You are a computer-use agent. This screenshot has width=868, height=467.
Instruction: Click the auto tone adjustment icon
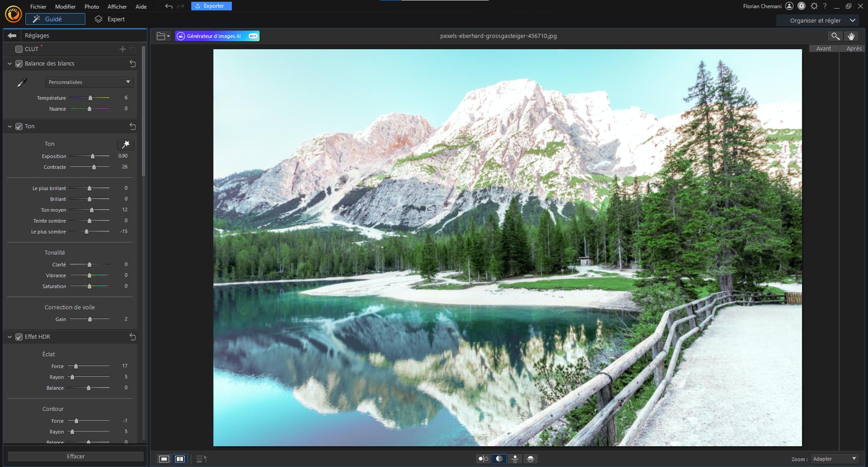pos(125,144)
